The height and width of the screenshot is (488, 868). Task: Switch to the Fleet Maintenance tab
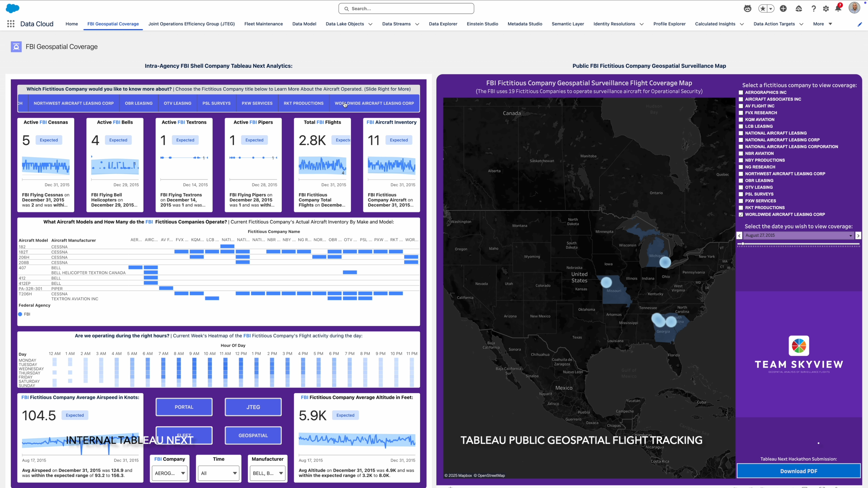(x=263, y=24)
